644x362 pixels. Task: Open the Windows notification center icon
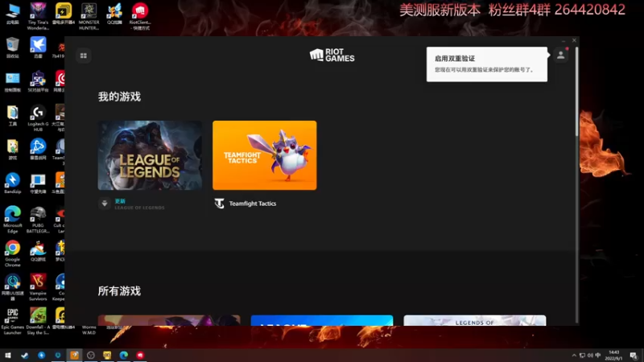point(634,356)
